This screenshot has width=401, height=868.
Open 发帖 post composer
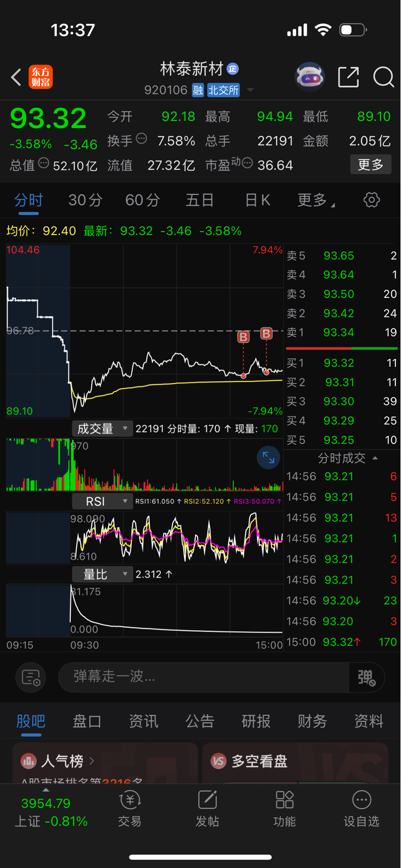[207, 809]
